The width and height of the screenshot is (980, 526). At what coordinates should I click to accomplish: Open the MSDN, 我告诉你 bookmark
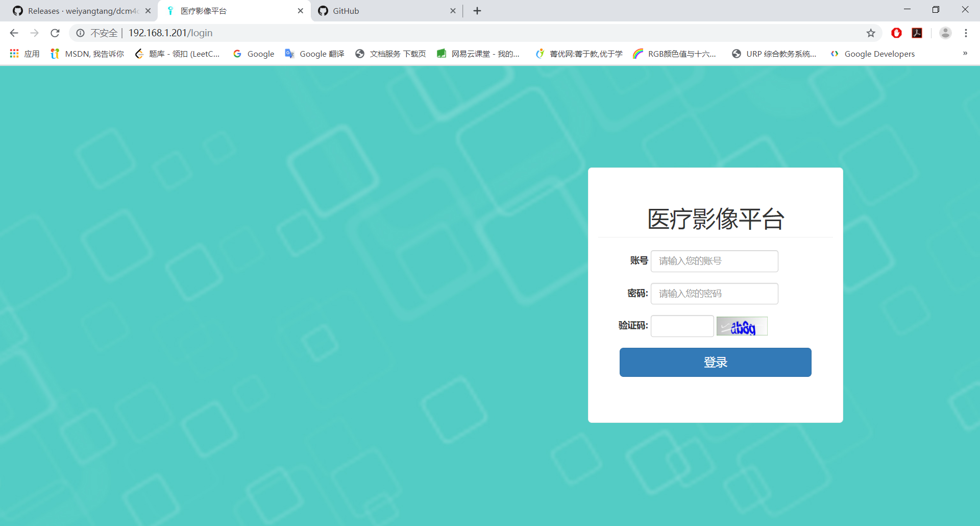[87, 54]
